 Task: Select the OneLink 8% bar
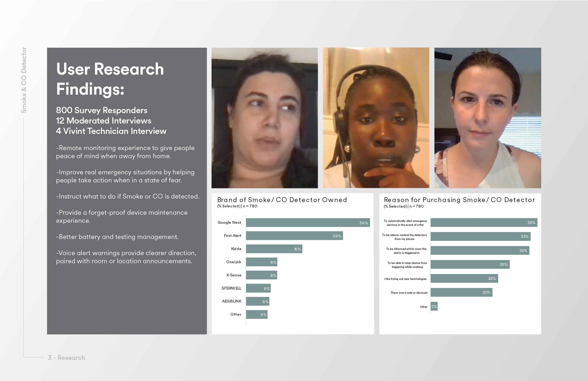point(262,262)
